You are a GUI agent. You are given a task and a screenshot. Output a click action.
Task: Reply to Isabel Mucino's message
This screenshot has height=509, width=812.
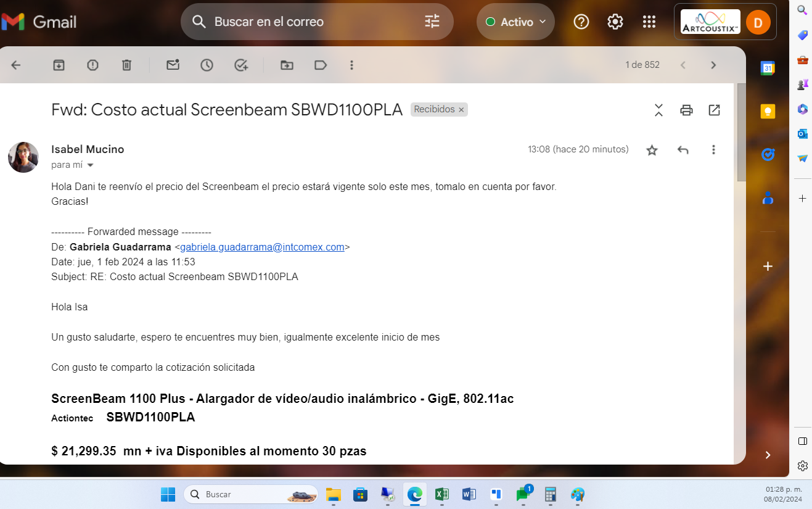pyautogui.click(x=683, y=150)
